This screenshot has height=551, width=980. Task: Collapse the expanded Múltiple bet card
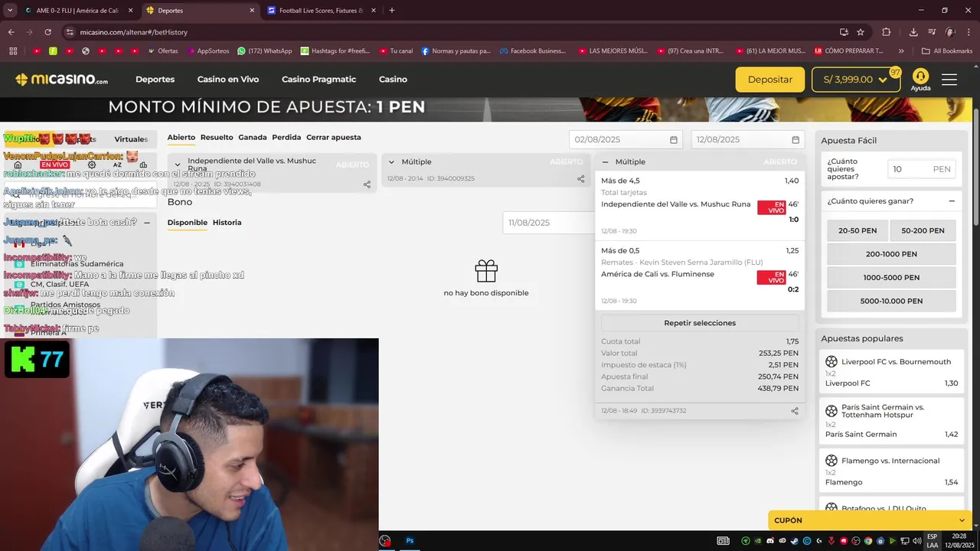(605, 162)
